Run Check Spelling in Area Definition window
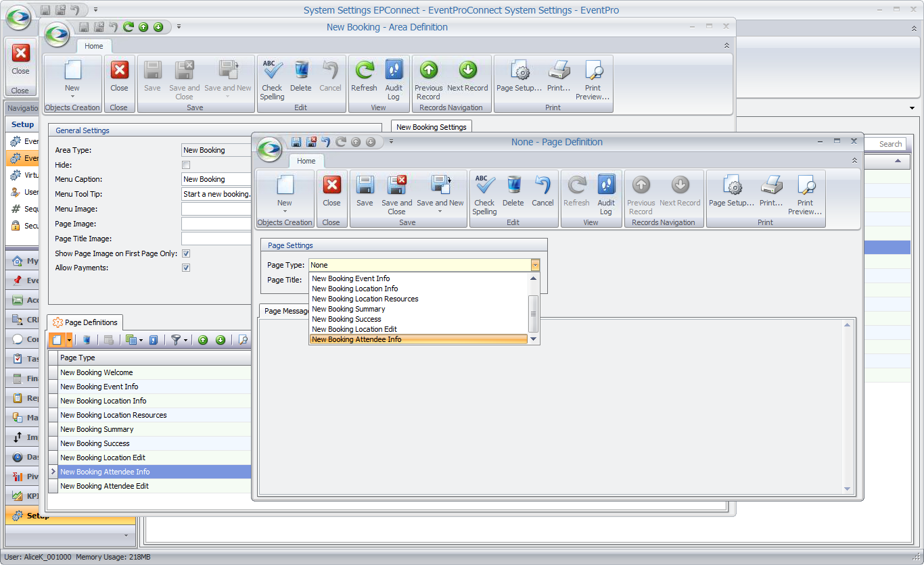Screen dimensions: 924x565 coord(272,80)
